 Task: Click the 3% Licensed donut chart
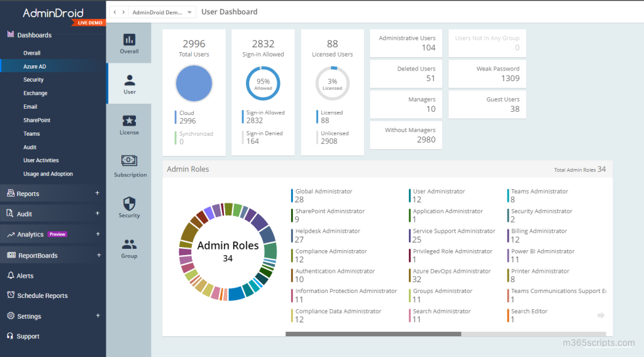[332, 84]
